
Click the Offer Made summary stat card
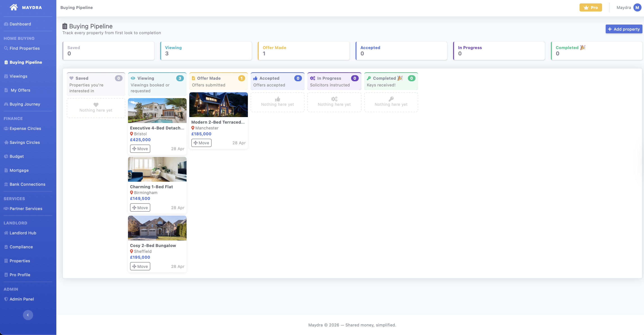pyautogui.click(x=304, y=51)
